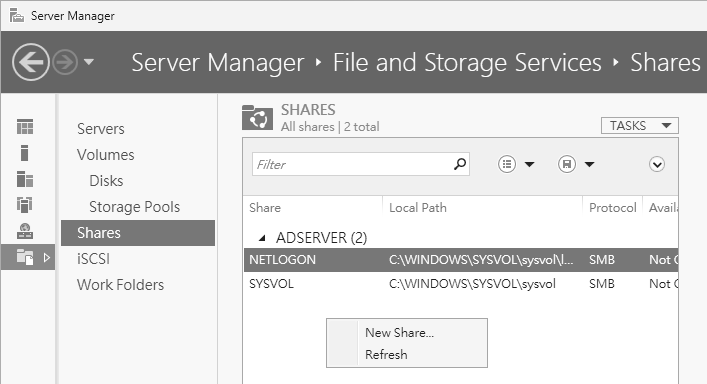Open the list criteria dropdown arrow
The image size is (707, 384).
[x=529, y=165]
